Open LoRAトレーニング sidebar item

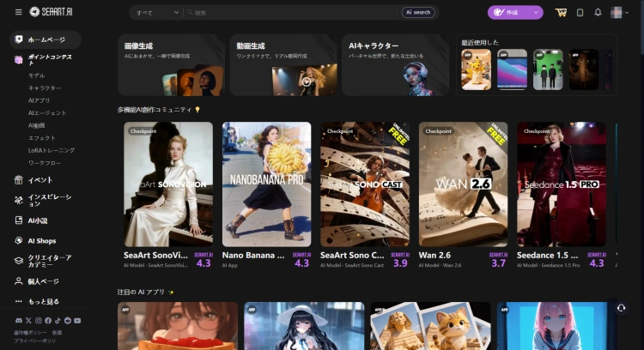(x=52, y=149)
